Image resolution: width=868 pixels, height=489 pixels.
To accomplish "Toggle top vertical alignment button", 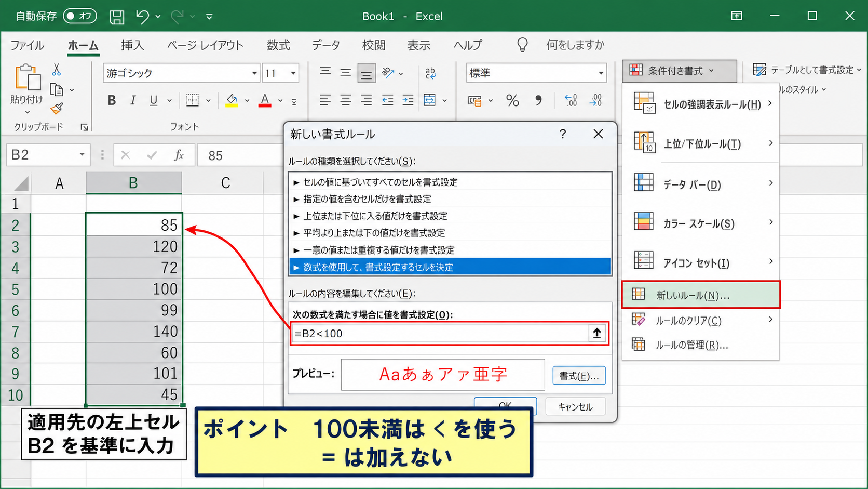I will point(325,72).
